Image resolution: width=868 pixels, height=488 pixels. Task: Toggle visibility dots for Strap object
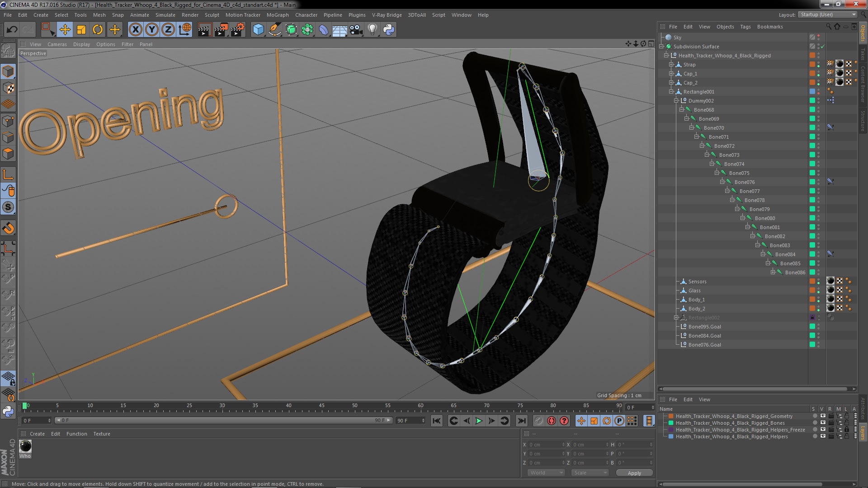pos(818,65)
